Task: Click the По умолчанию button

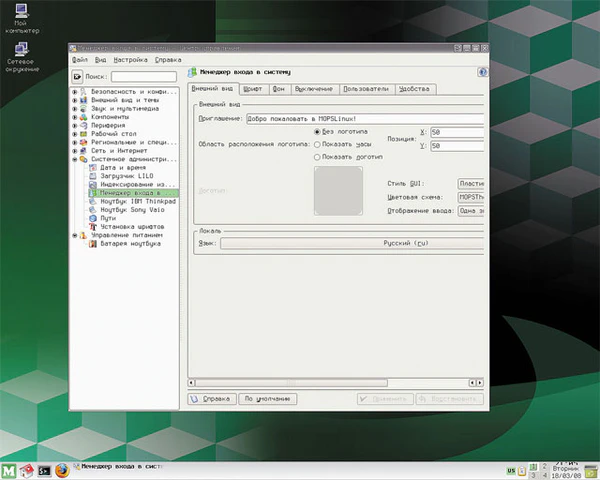Action: (x=269, y=399)
